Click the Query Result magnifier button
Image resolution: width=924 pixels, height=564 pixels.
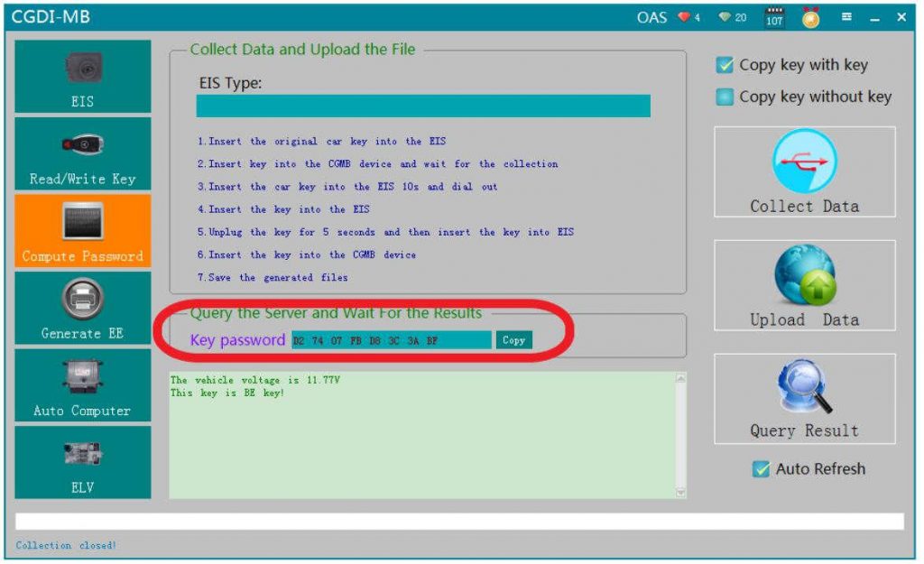point(804,399)
